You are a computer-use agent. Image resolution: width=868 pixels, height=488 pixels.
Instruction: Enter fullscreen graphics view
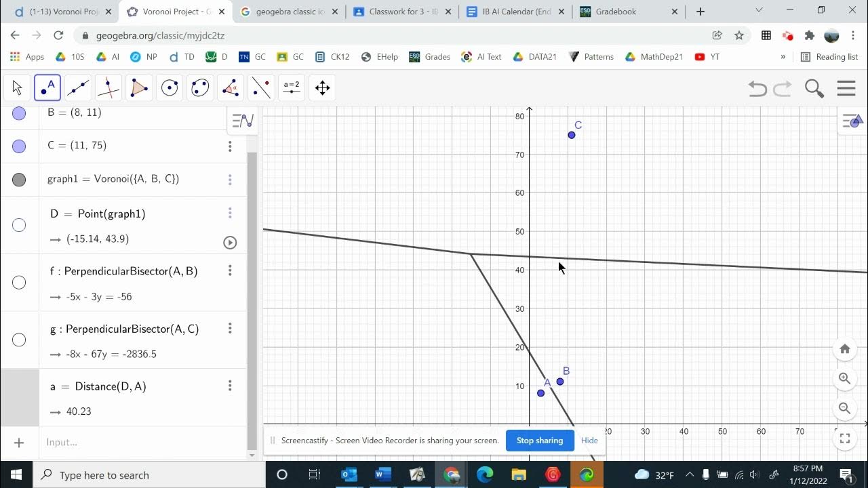845,439
